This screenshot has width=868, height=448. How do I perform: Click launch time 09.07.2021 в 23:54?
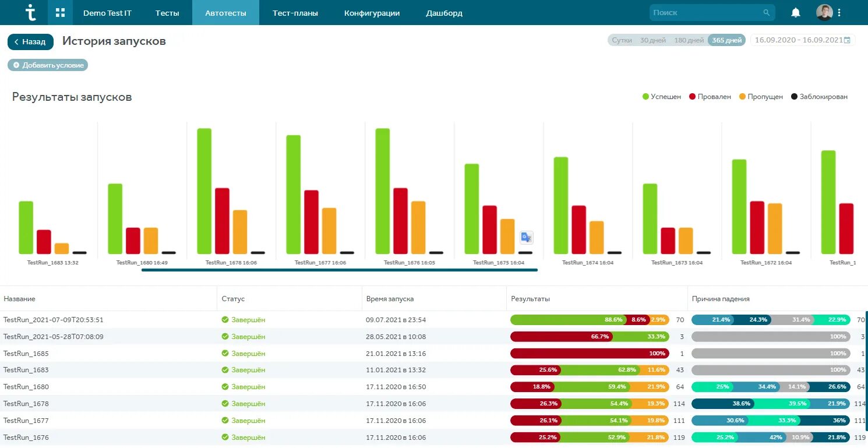[x=396, y=320]
